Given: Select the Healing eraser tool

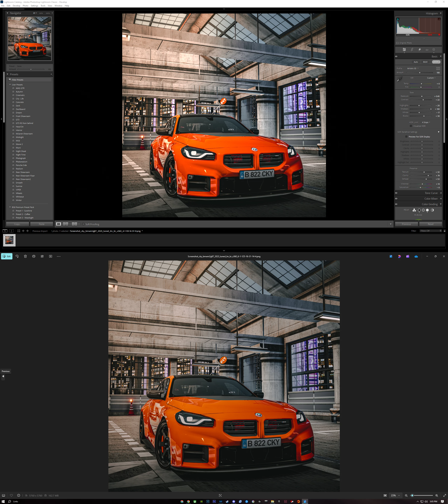Looking at the screenshot, I should tap(419, 50).
